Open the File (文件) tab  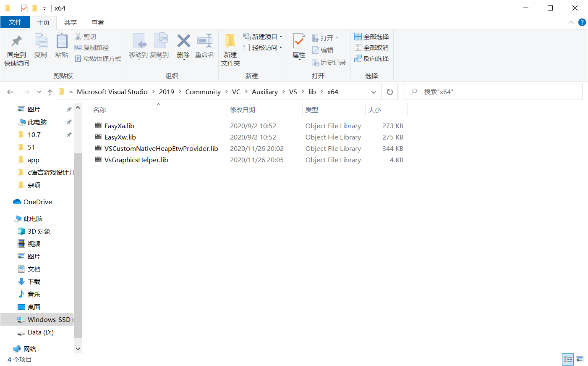[15, 22]
